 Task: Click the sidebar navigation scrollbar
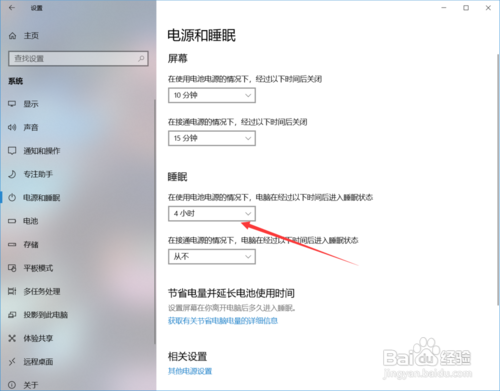(155, 222)
